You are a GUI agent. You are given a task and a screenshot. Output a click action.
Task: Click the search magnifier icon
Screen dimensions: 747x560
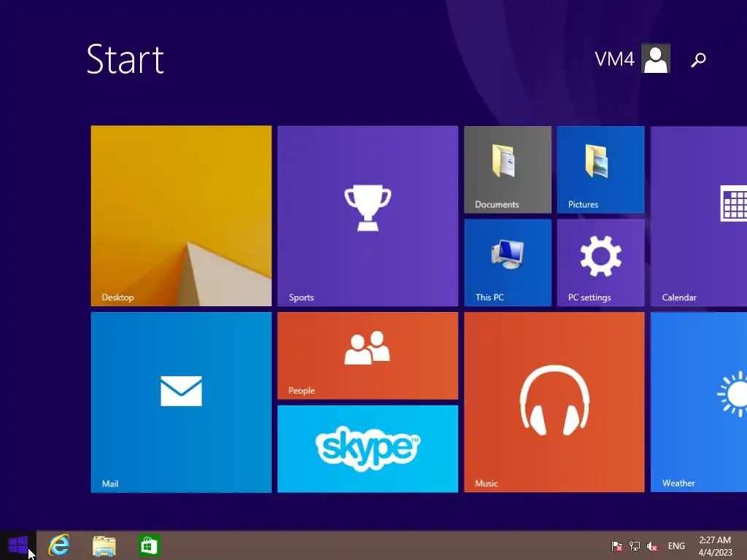click(698, 60)
